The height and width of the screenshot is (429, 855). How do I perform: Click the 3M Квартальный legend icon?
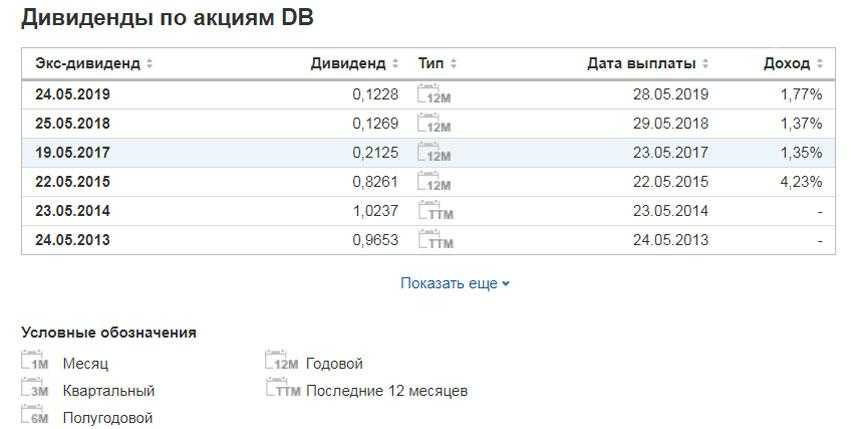point(35,390)
